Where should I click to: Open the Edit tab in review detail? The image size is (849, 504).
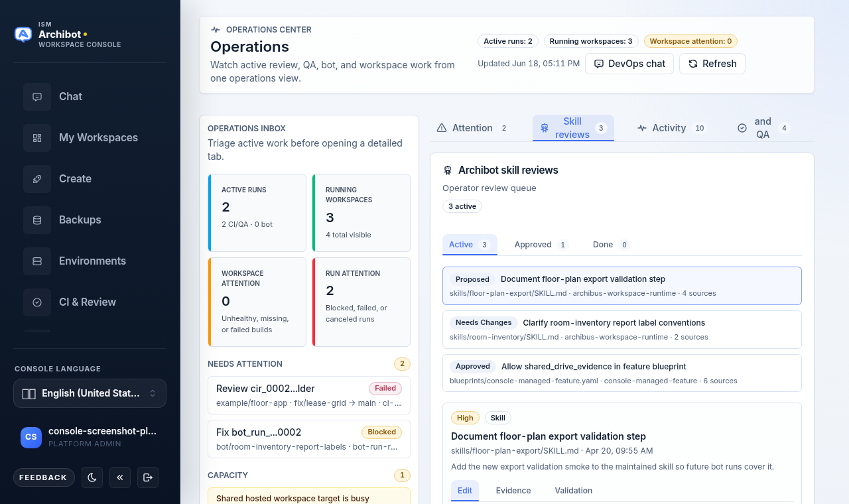click(x=465, y=491)
